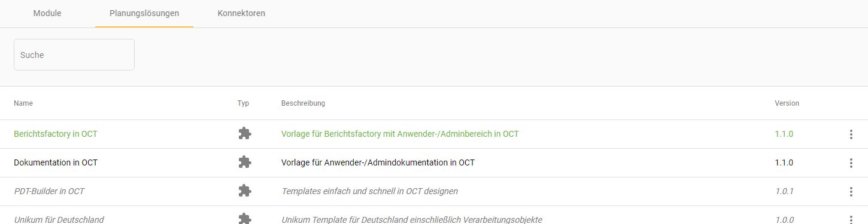This screenshot has width=868, height=224.
Task: Sort by the Typ column header
Action: point(243,103)
